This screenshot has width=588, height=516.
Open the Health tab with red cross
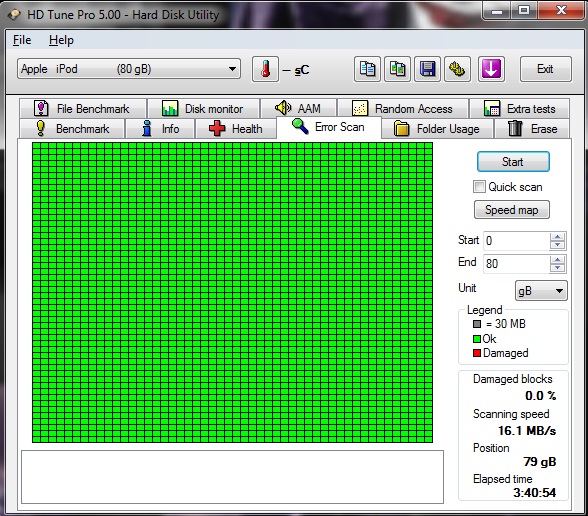[x=236, y=129]
